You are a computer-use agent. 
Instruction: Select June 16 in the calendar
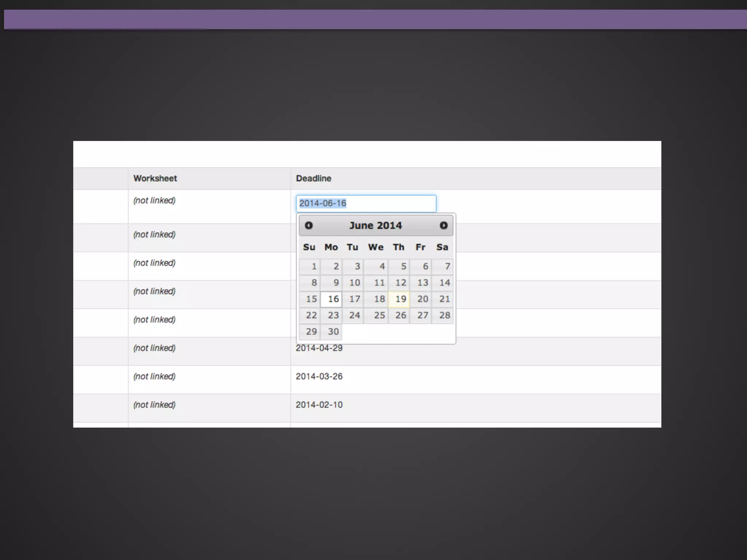(331, 299)
